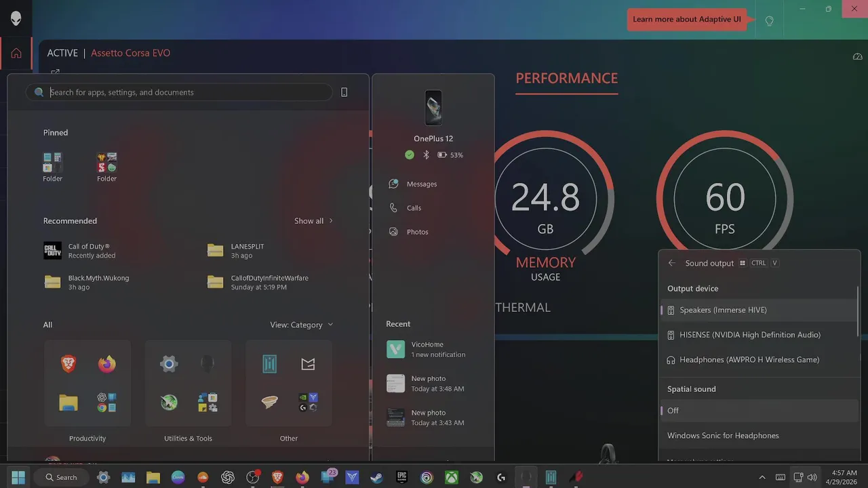The height and width of the screenshot is (488, 868).
Task: Open Steam from the taskbar
Action: point(376,477)
